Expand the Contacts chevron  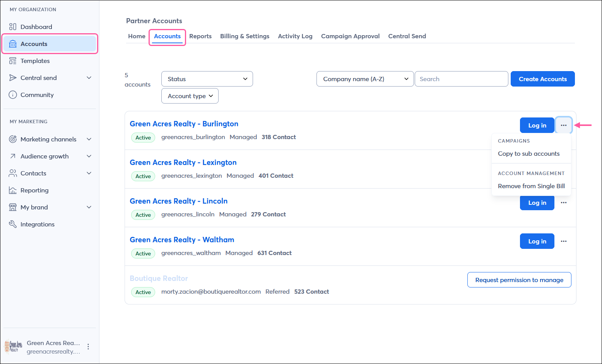[x=89, y=173]
